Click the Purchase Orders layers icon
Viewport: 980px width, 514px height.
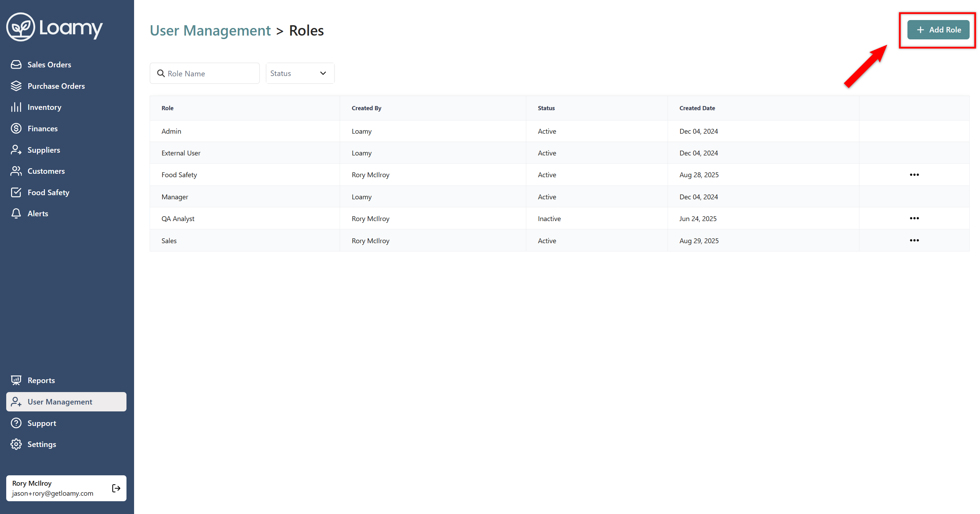(16, 86)
